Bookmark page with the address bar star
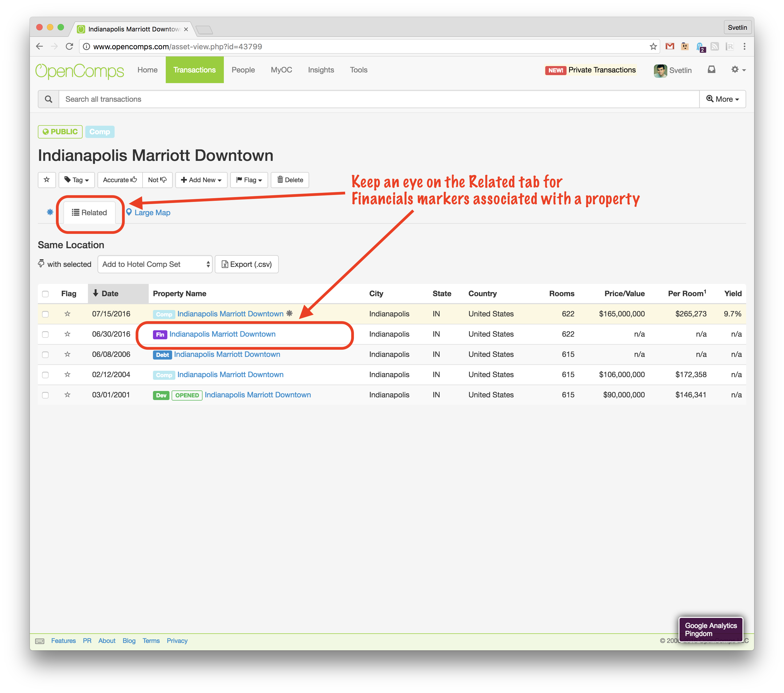Image resolution: width=784 pixels, height=693 pixels. click(x=653, y=46)
